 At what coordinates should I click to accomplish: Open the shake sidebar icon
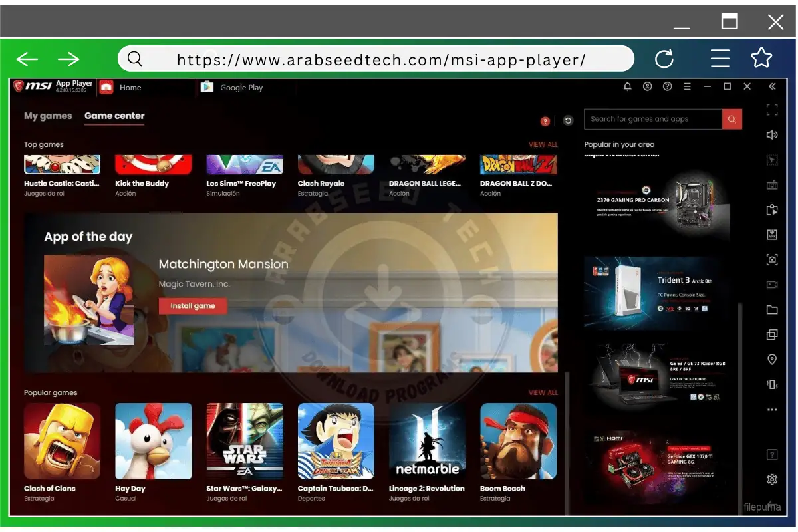(x=772, y=384)
